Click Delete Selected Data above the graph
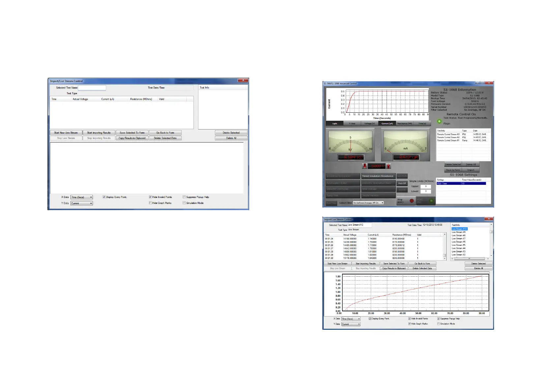Image resolution: width=555 pixels, height=392 pixels. tap(422, 268)
